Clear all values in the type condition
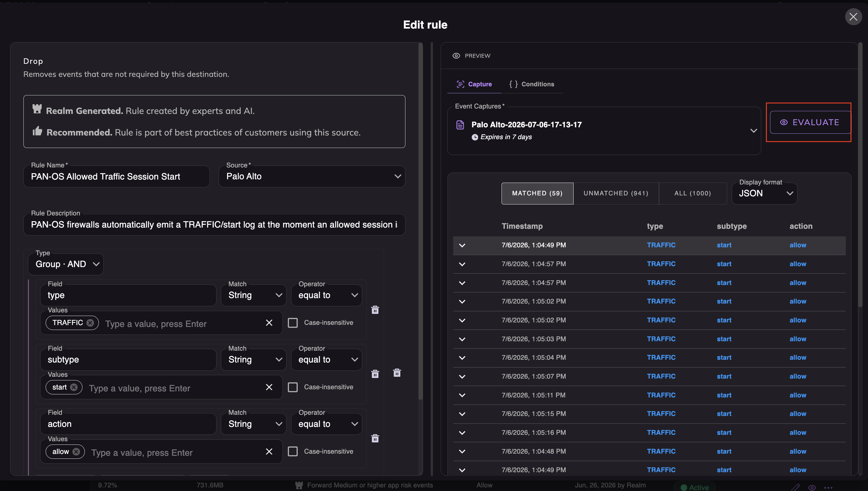Image resolution: width=868 pixels, height=491 pixels. tap(269, 323)
